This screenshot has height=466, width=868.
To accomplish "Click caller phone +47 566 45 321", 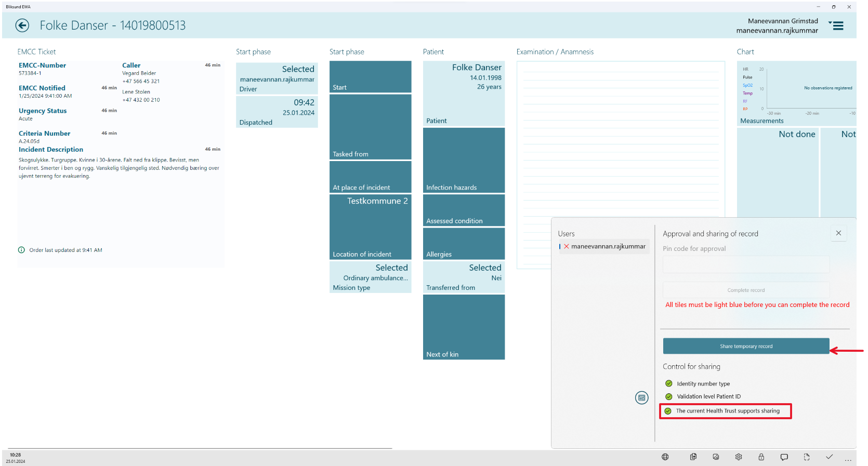I will [x=141, y=81].
